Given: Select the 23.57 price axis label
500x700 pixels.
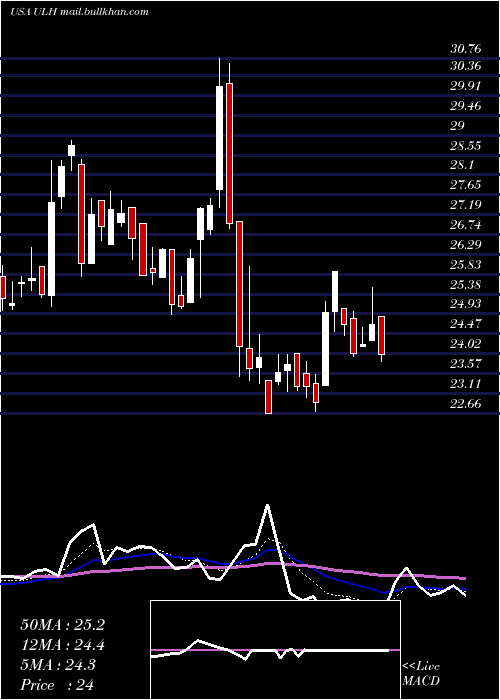Looking at the screenshot, I should [466, 364].
